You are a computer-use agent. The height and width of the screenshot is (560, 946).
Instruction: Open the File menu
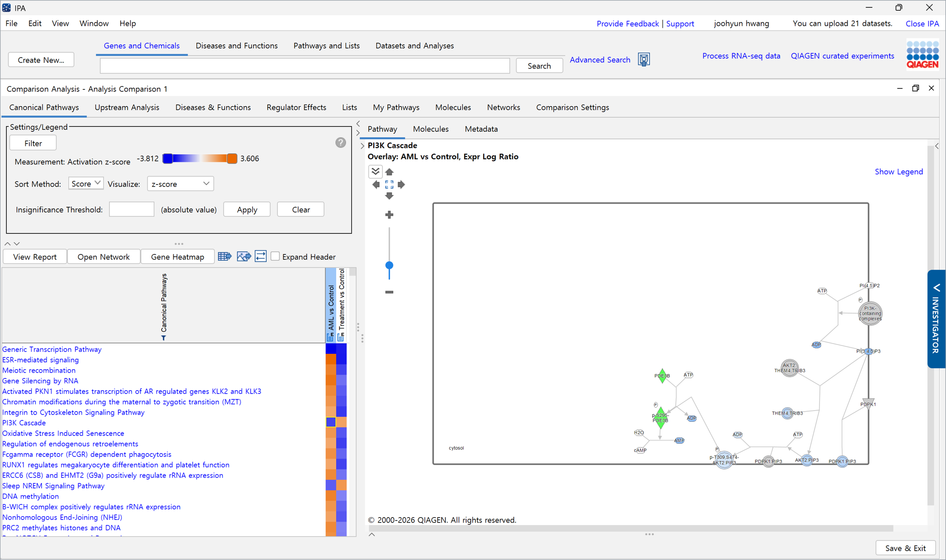(11, 23)
